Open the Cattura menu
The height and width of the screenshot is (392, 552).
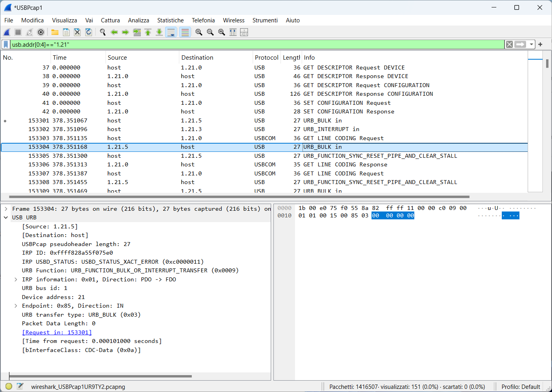[110, 20]
